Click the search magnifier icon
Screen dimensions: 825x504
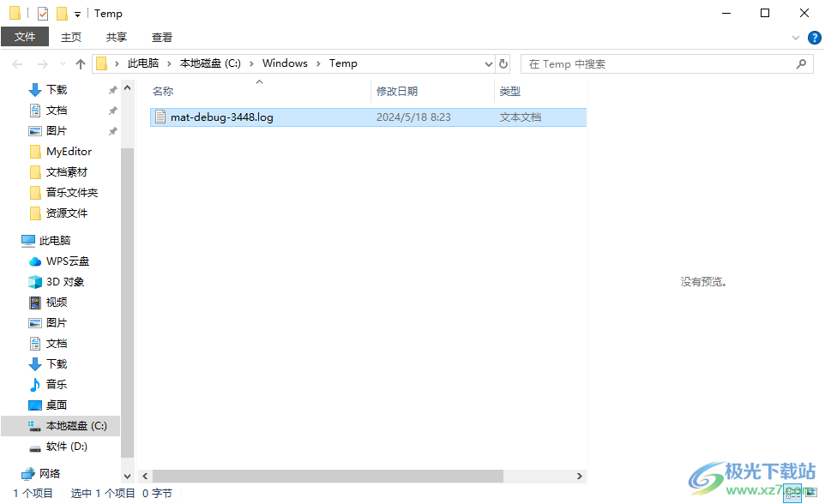pos(801,64)
